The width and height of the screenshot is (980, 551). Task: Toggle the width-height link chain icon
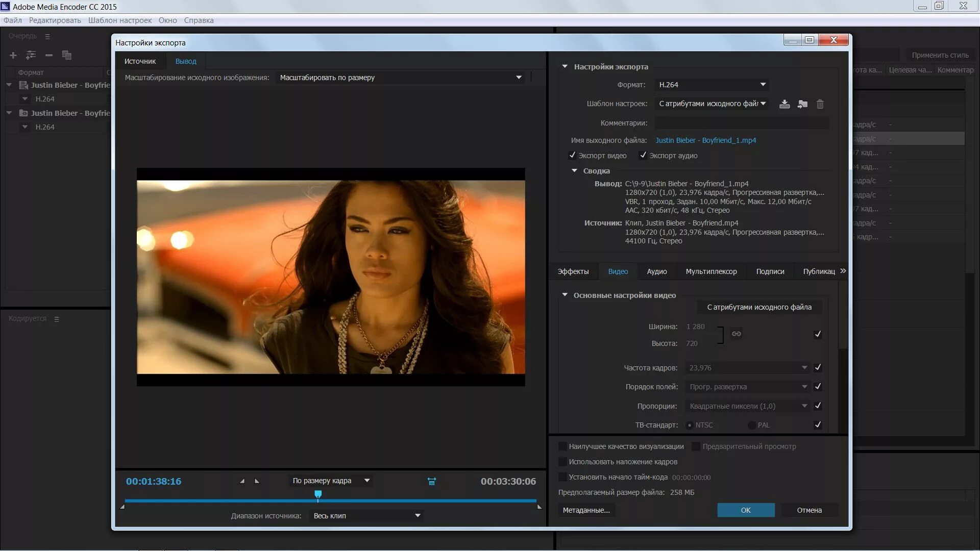click(x=736, y=334)
